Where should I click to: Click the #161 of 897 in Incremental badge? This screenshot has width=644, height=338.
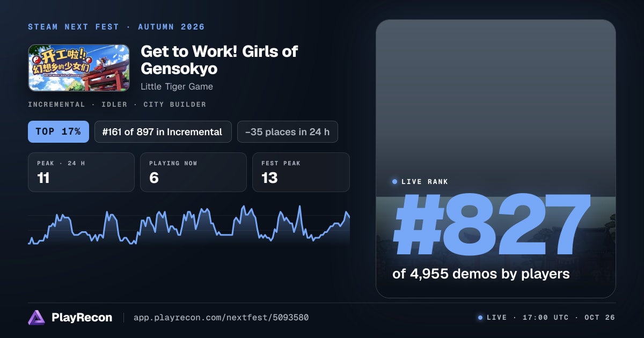point(163,131)
